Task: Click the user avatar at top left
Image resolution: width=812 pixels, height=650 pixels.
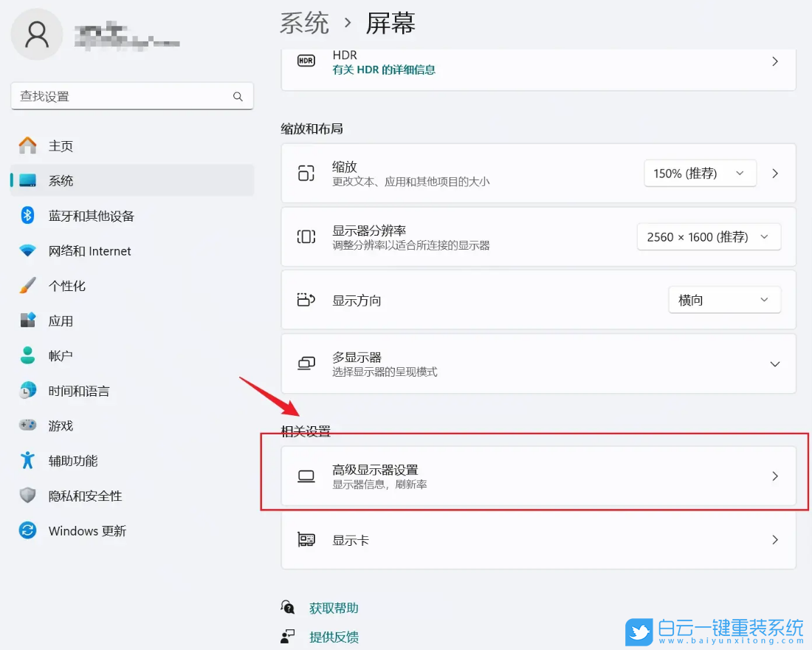Action: [x=36, y=34]
